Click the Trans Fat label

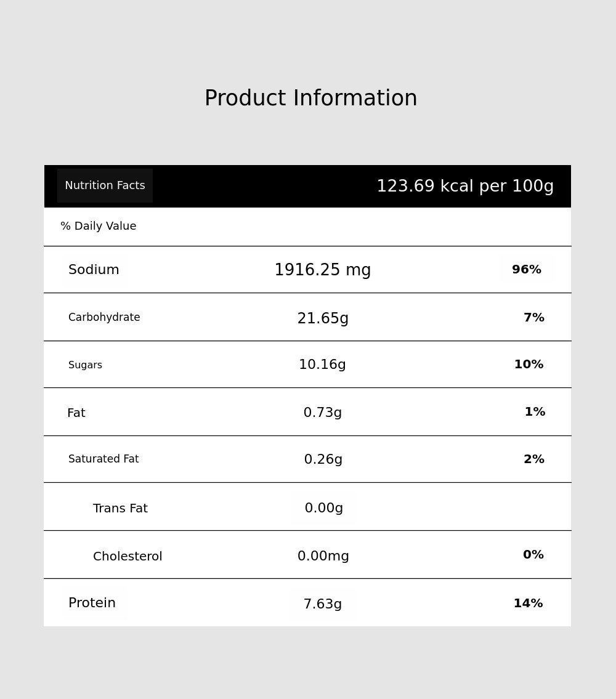(120, 509)
